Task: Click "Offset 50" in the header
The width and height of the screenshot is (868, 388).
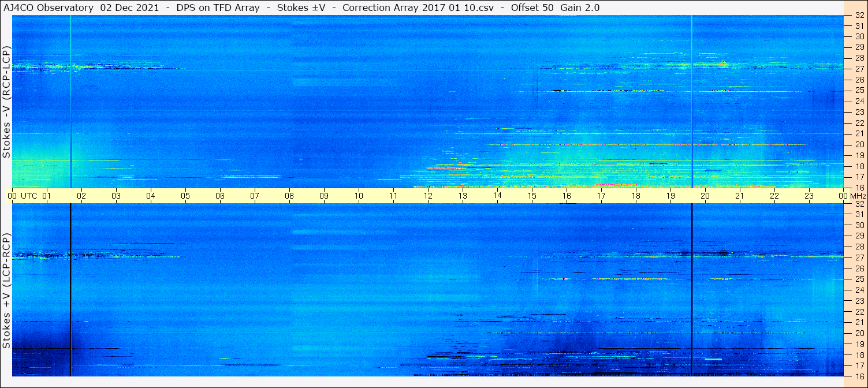Action: tap(533, 8)
